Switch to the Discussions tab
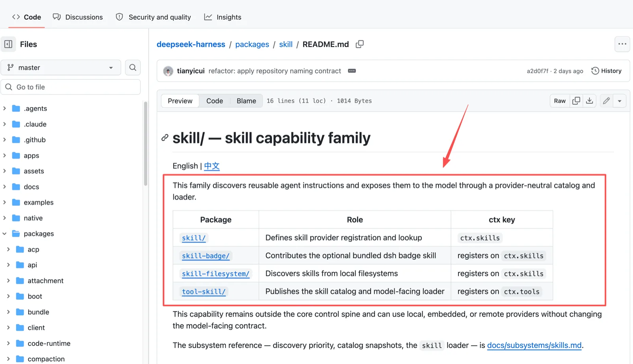Screen dimensions: 633x364 78,17
